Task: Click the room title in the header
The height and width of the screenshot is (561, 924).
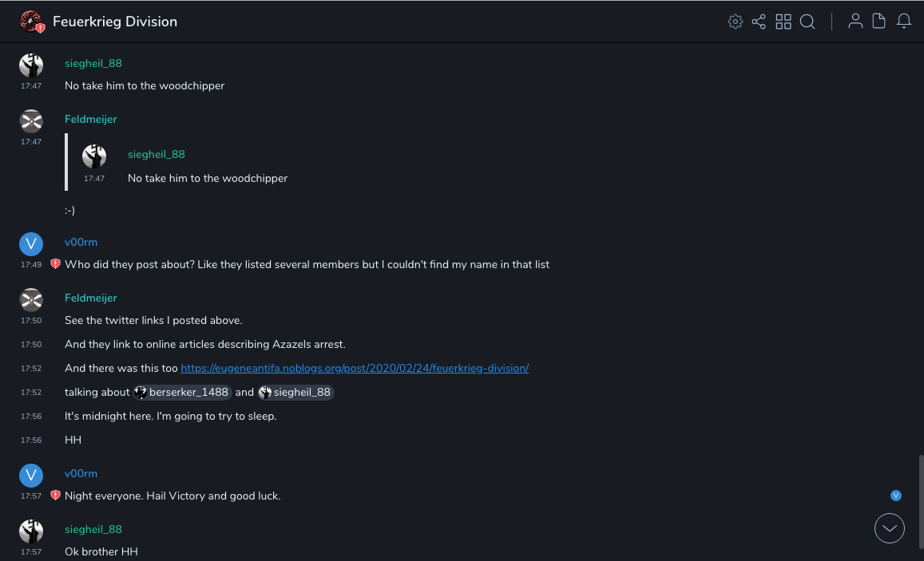Action: click(115, 22)
